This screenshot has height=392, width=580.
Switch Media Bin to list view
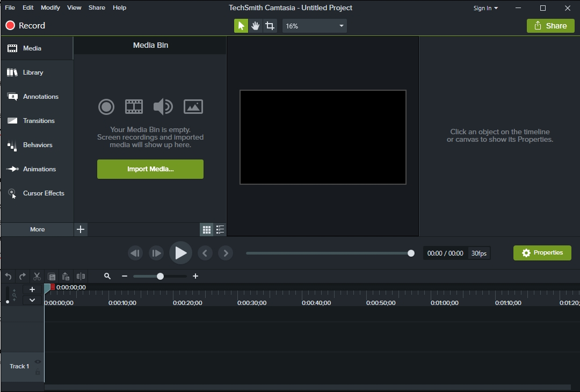tap(220, 230)
